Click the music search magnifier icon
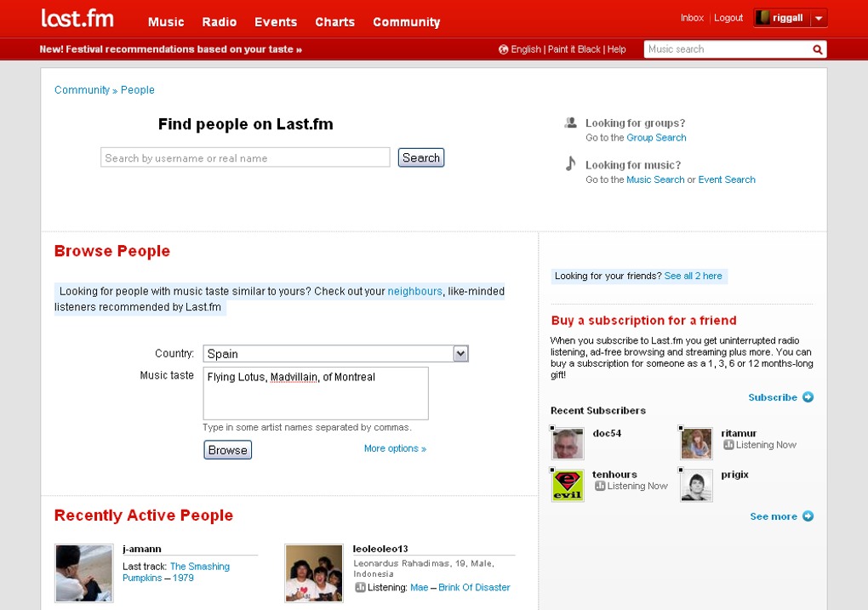 click(x=817, y=50)
